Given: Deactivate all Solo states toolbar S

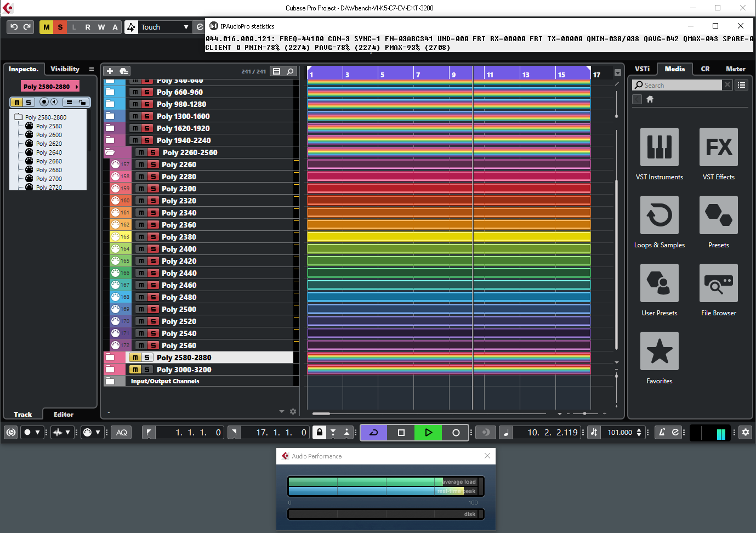Looking at the screenshot, I should (60, 27).
